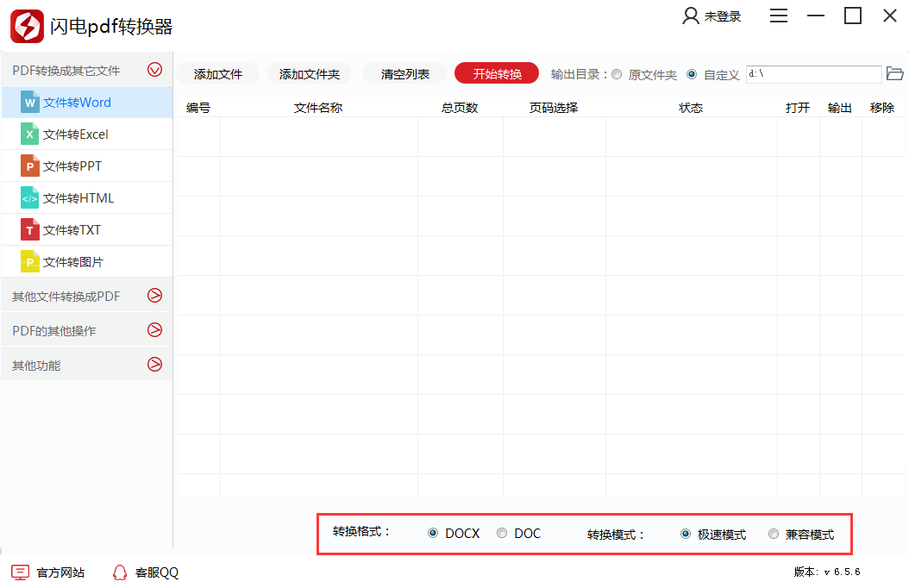Open the hamburger menu
The width and height of the screenshot is (909, 588).
[779, 16]
